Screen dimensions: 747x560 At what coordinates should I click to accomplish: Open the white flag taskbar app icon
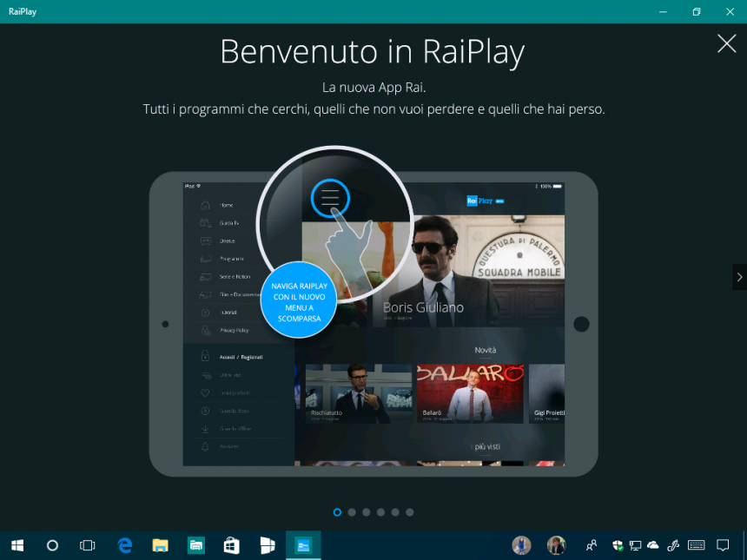[268, 545]
